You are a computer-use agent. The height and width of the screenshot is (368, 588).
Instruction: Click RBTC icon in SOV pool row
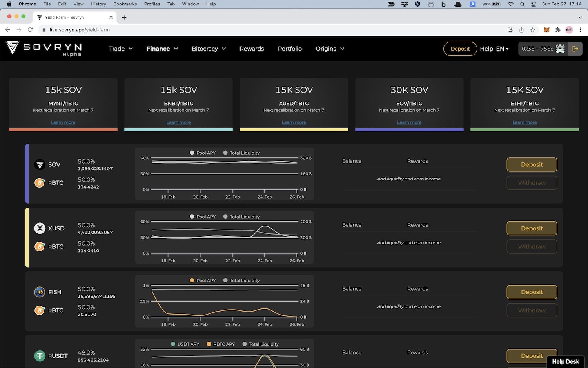(40, 183)
